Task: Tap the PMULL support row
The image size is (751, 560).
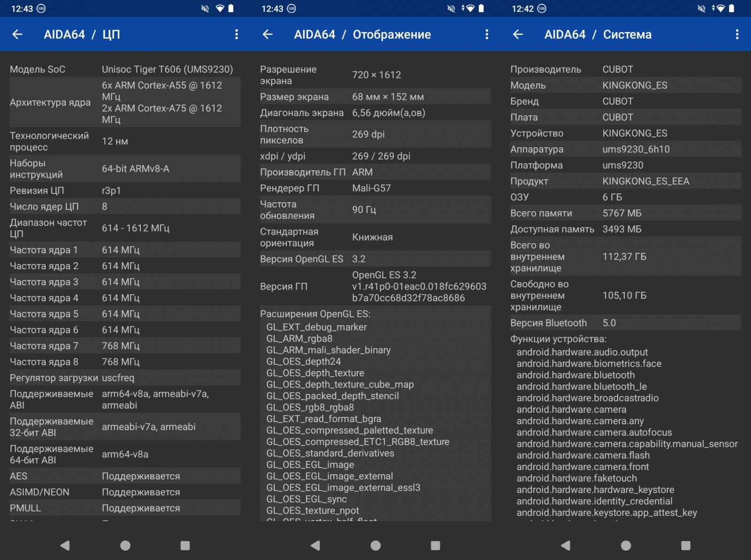Action: [125, 508]
